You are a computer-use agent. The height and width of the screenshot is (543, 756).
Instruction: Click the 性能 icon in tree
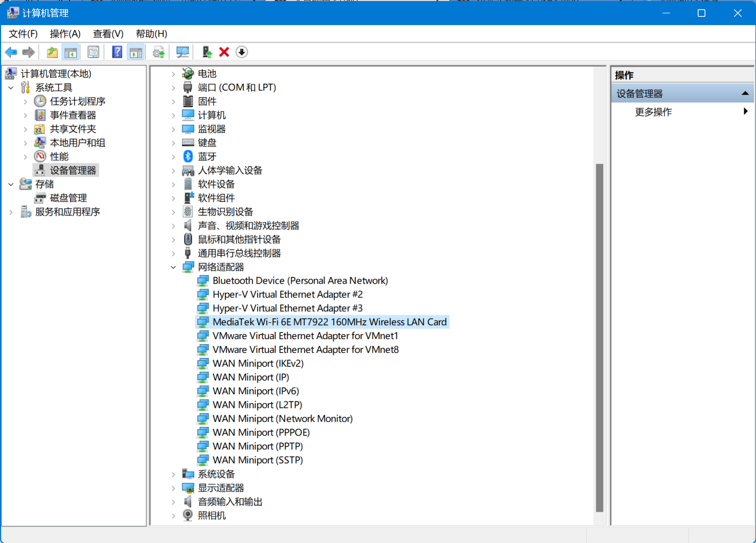point(40,156)
